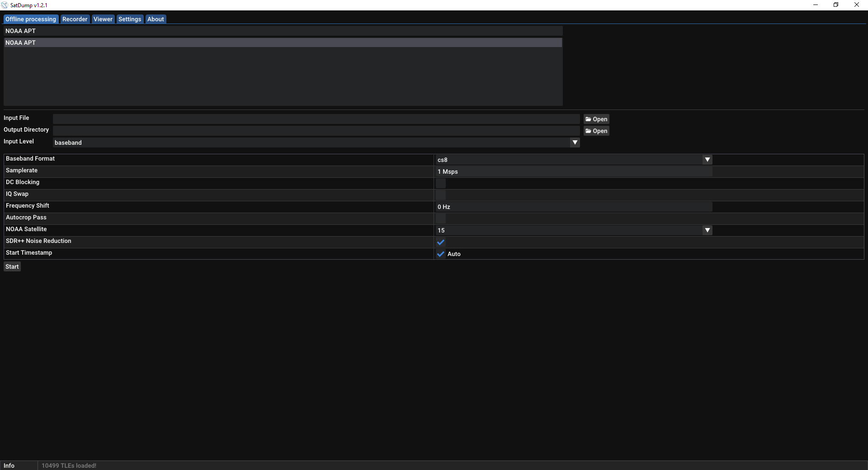Minimize the SatDump window
Image resolution: width=868 pixels, height=470 pixels.
(816, 5)
